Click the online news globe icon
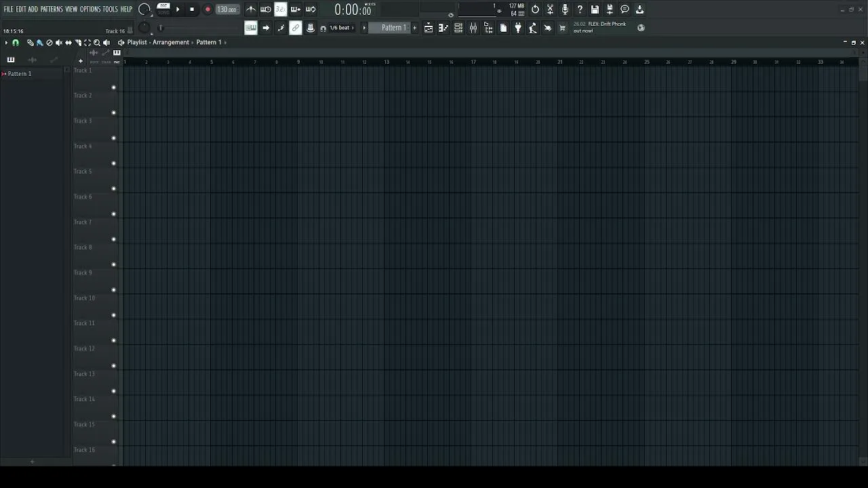Screen dimensions: 868x488 [641, 28]
